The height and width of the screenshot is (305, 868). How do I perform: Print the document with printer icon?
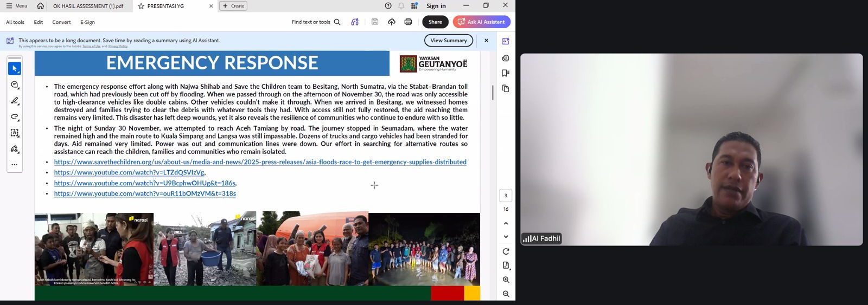coord(408,22)
